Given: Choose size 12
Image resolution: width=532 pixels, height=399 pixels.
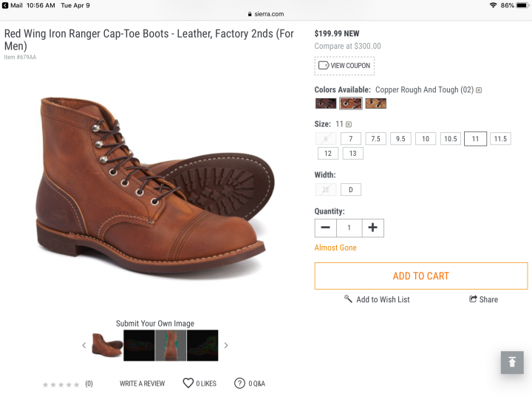Looking at the screenshot, I should [x=328, y=154].
